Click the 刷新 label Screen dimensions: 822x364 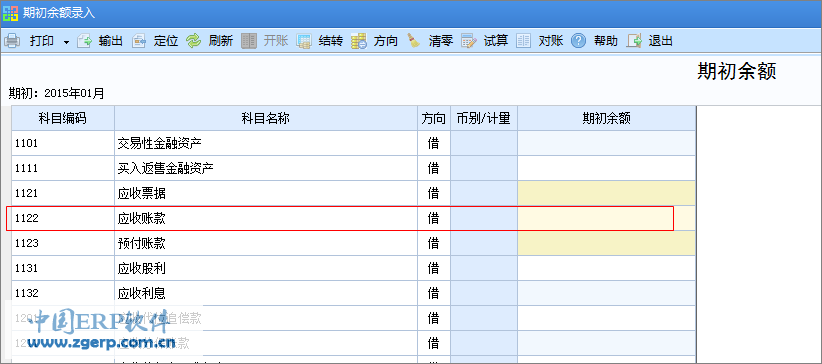pos(221,41)
